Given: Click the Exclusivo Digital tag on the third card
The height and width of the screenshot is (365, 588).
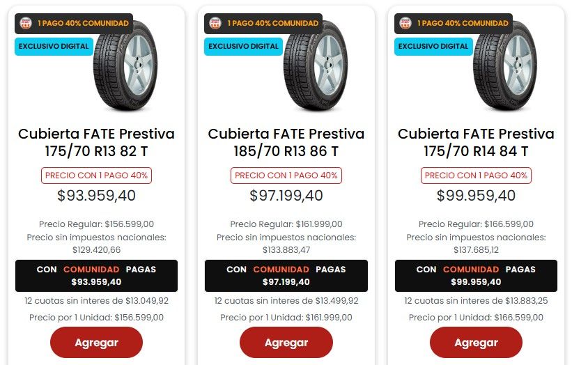Looking at the screenshot, I should click(x=433, y=47).
